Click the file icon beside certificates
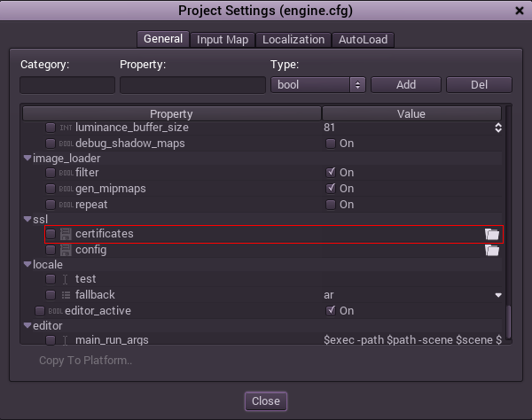Viewport: 532px width, 420px height. [x=66, y=234]
